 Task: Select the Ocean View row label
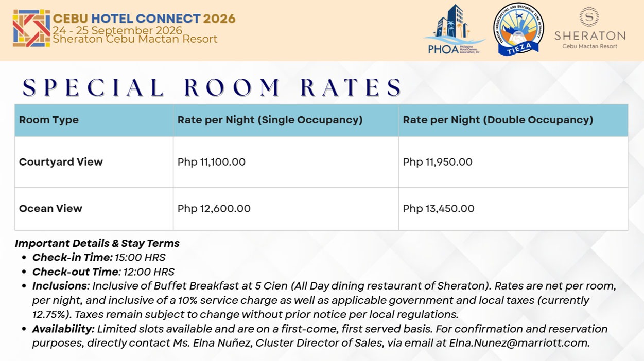50,208
